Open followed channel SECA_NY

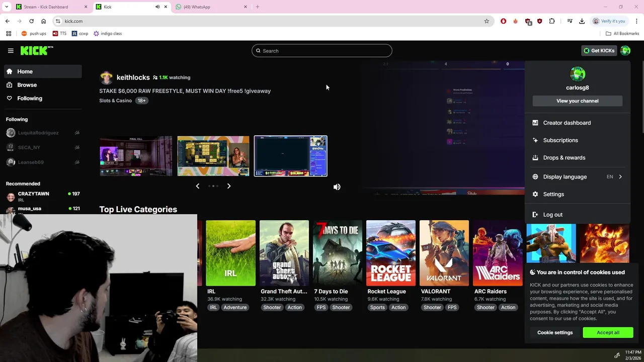pos(29,147)
